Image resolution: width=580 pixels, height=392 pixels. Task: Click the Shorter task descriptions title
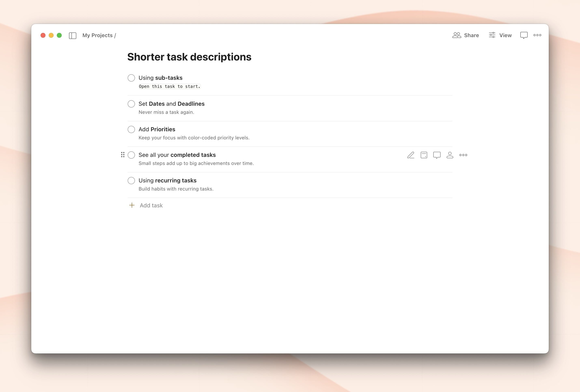point(189,57)
